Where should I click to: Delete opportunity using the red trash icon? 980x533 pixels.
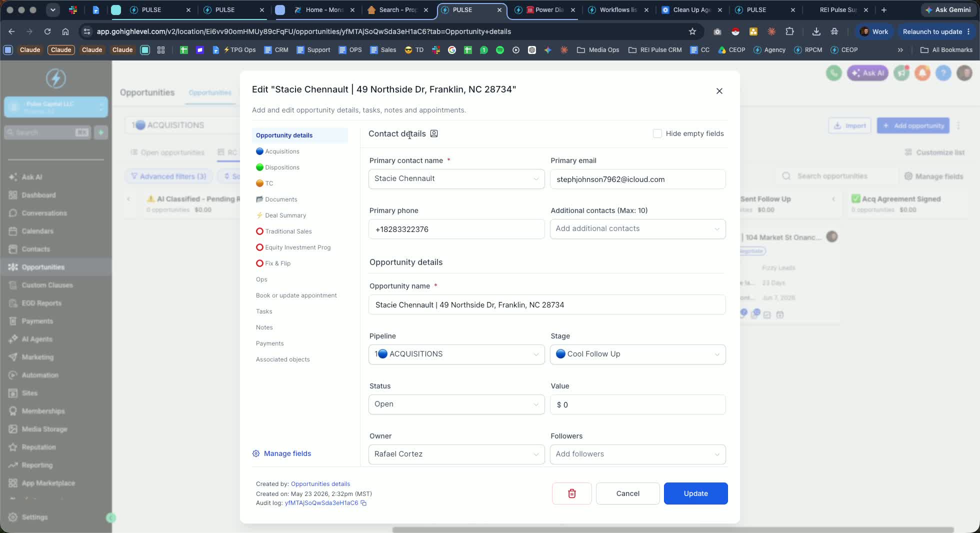coord(571,493)
